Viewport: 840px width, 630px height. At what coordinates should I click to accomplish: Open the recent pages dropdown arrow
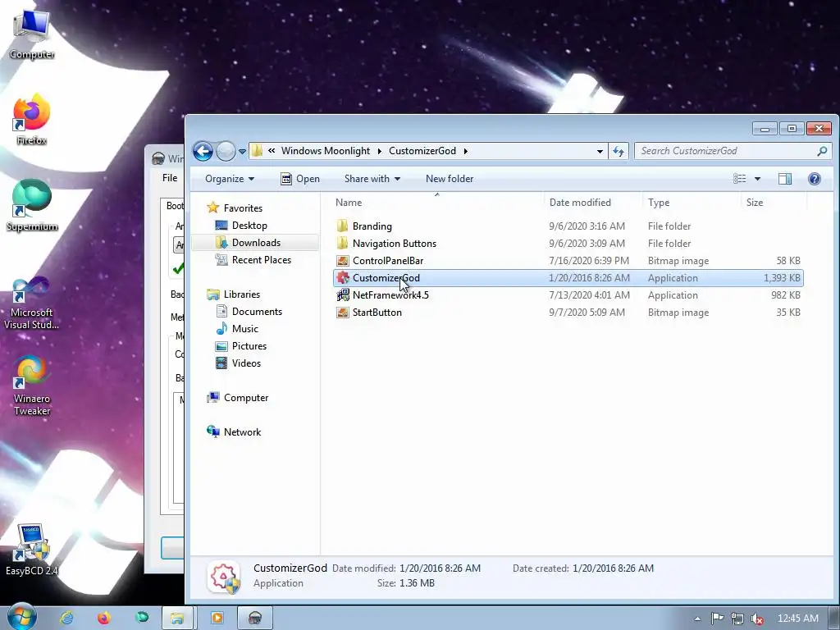242,152
